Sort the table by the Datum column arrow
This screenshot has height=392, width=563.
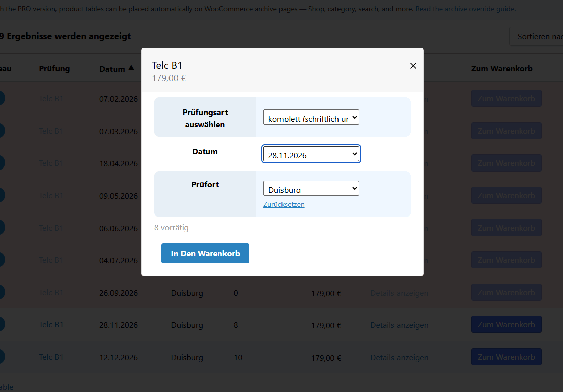click(x=131, y=68)
